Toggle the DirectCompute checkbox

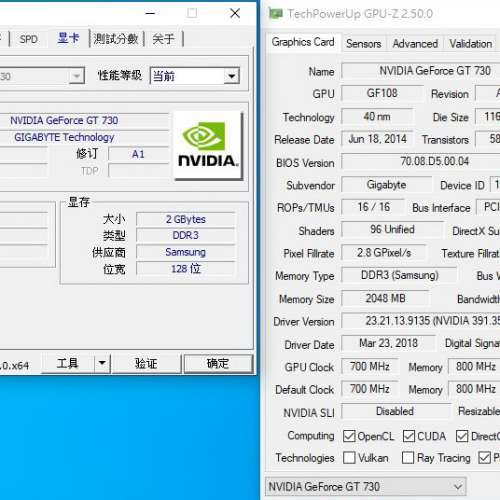(x=462, y=436)
